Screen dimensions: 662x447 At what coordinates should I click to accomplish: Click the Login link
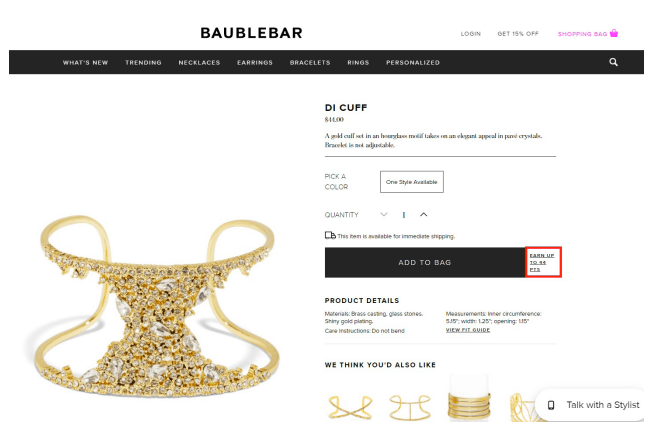tap(471, 34)
